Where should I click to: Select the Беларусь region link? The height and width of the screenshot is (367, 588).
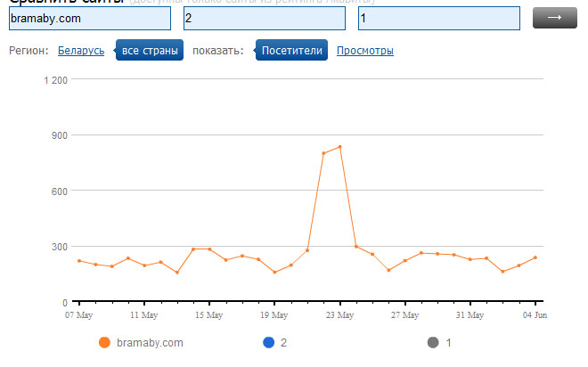tap(81, 51)
